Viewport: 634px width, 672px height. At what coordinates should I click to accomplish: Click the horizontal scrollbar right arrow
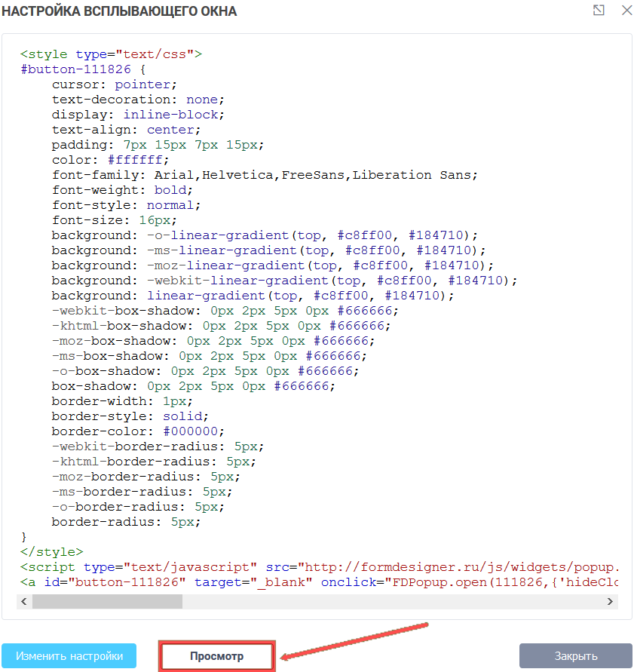tap(611, 601)
